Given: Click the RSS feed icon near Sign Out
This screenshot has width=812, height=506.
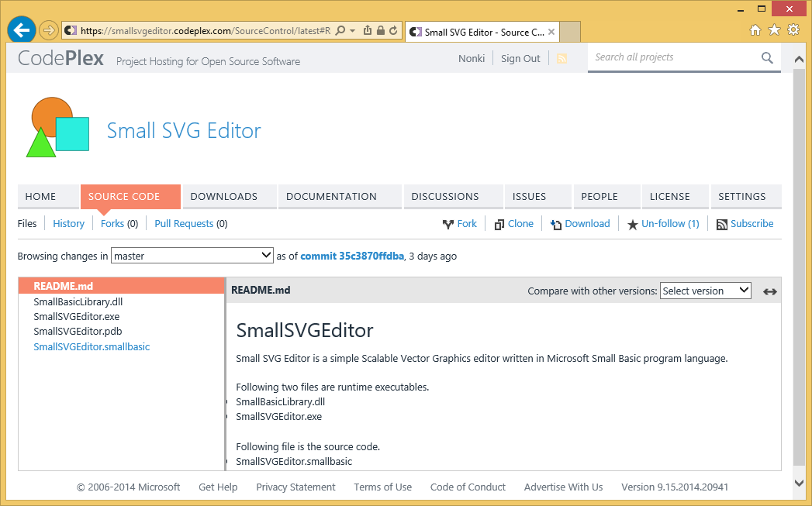Looking at the screenshot, I should point(561,58).
